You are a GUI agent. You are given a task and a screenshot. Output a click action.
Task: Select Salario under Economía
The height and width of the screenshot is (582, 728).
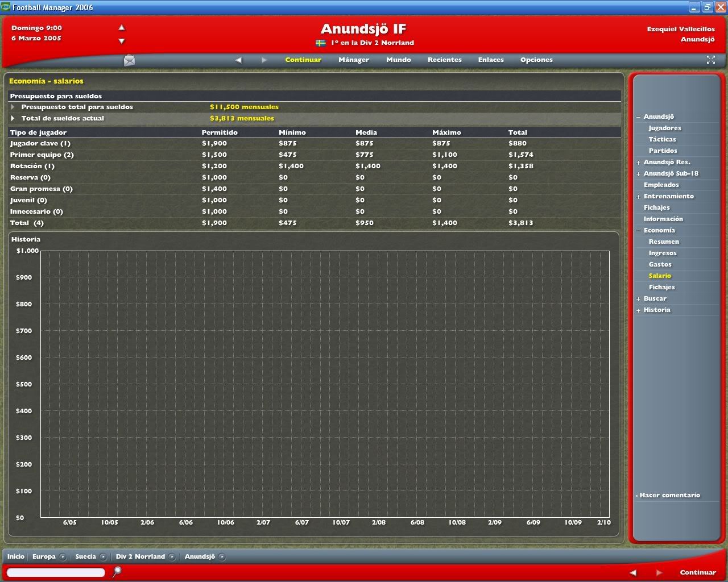(x=660, y=276)
